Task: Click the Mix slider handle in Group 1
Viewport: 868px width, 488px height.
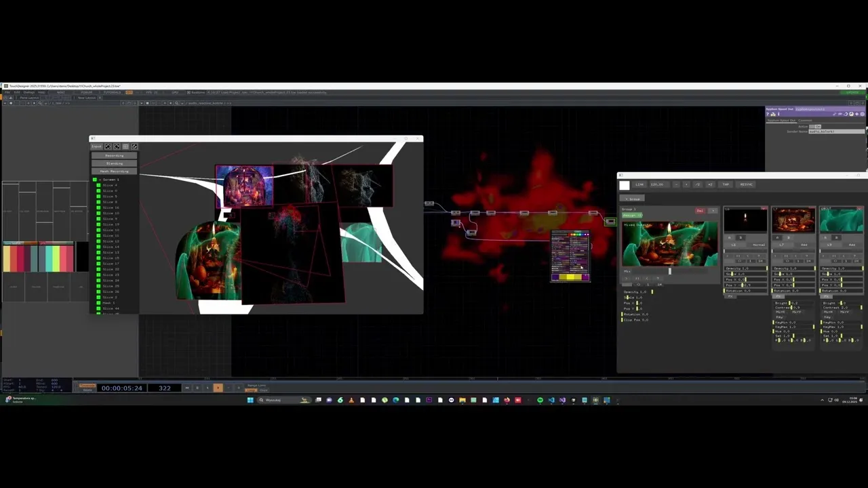Action: point(669,271)
